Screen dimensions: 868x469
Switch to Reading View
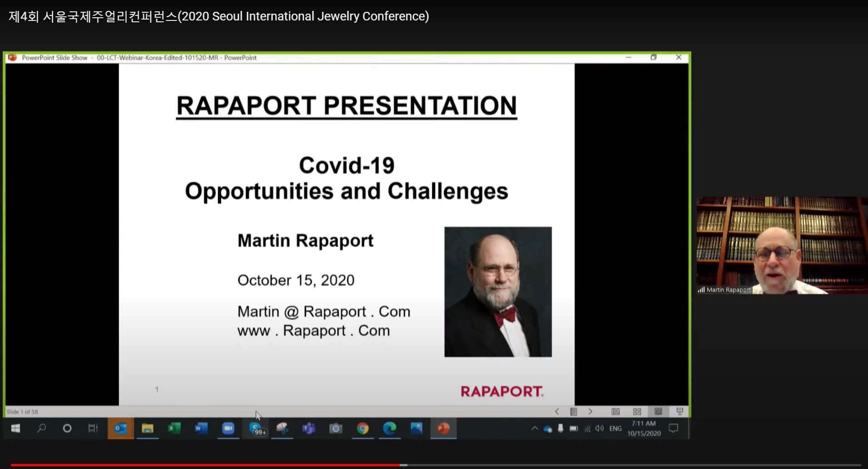click(658, 412)
